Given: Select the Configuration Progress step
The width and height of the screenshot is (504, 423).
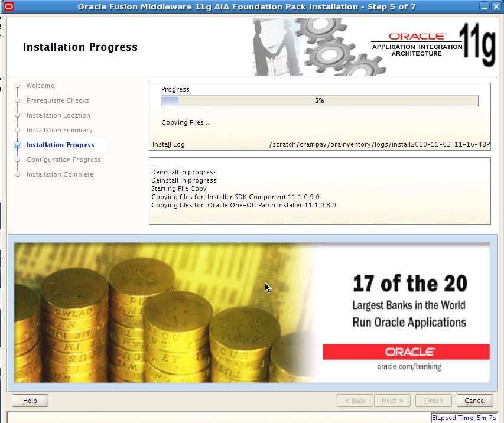Looking at the screenshot, I should click(64, 160).
